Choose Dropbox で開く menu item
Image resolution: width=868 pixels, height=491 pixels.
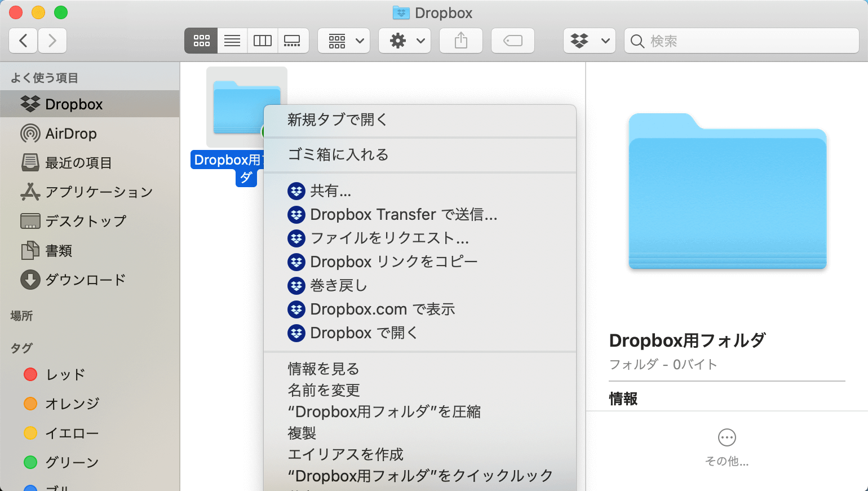click(420, 333)
